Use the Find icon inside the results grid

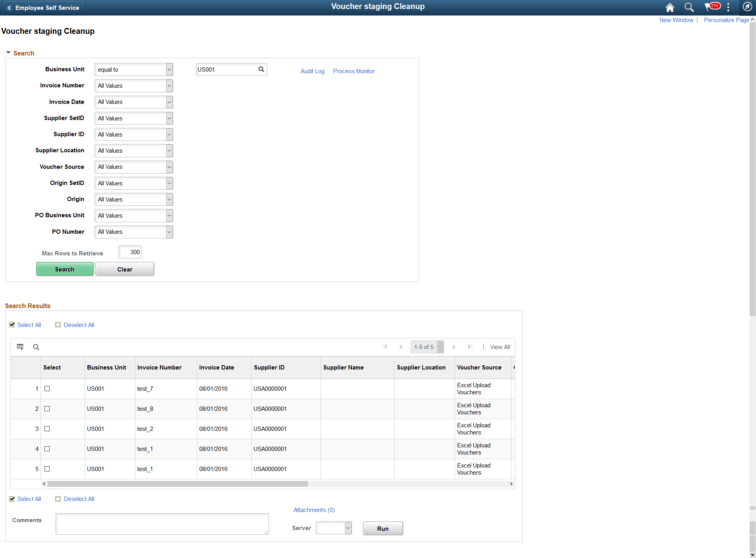coord(36,347)
